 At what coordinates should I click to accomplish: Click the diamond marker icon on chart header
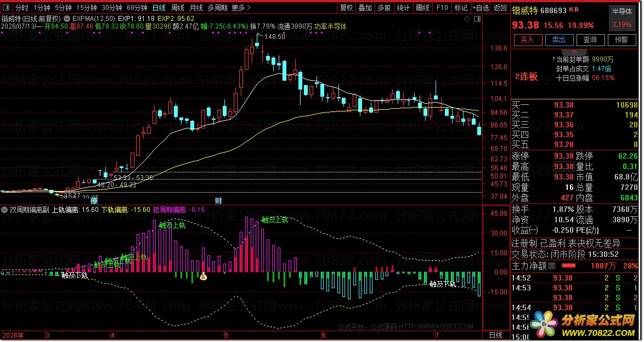pyautogui.click(x=467, y=19)
